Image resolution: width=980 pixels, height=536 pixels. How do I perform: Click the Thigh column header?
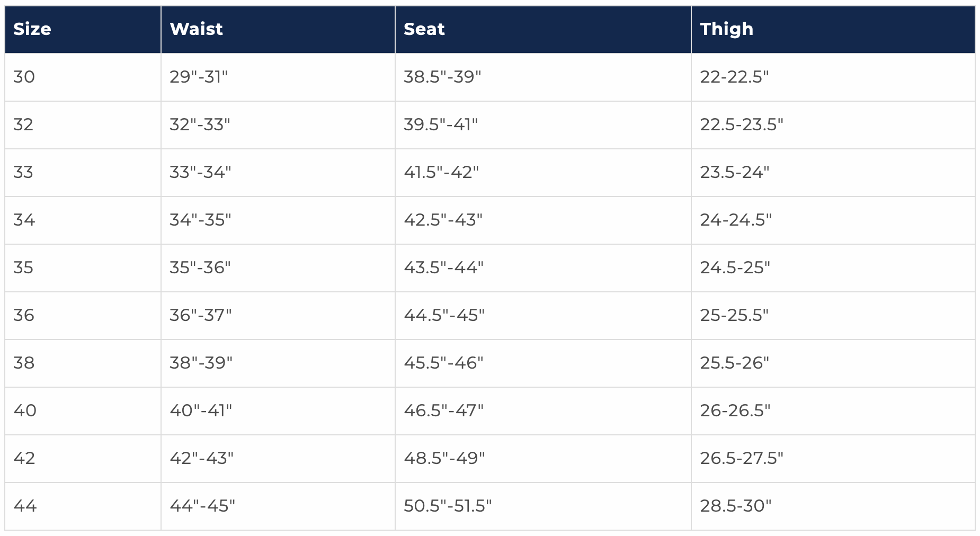726,29
